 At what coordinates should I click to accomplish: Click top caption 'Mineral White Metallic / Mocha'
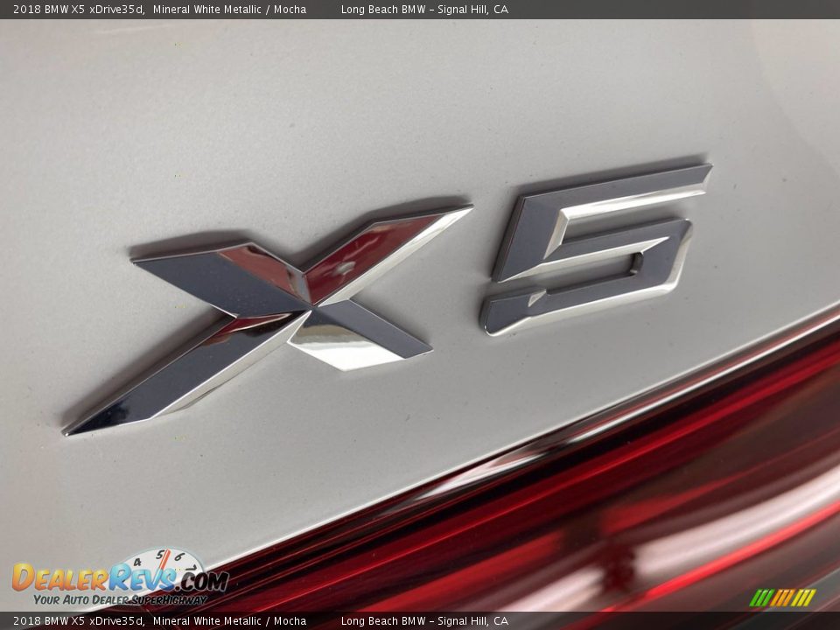pyautogui.click(x=230, y=9)
